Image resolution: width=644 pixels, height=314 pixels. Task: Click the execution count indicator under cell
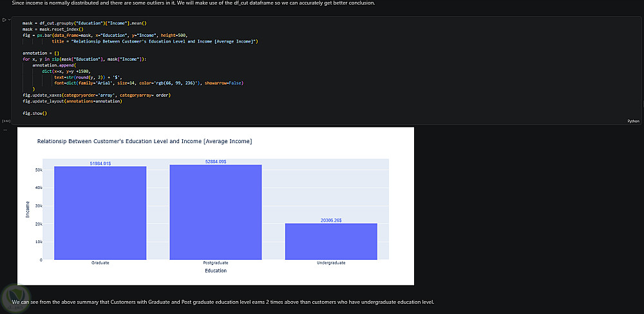click(x=6, y=121)
